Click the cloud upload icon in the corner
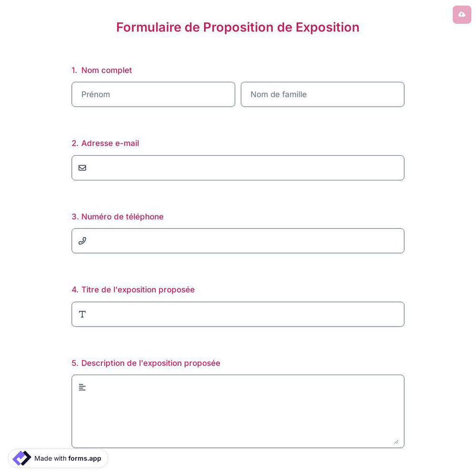 [x=462, y=14]
